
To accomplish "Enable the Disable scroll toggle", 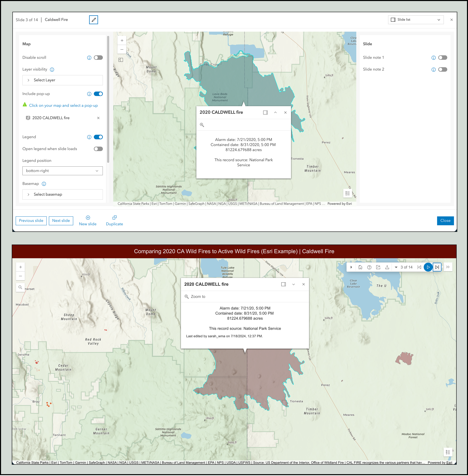I will click(x=98, y=58).
